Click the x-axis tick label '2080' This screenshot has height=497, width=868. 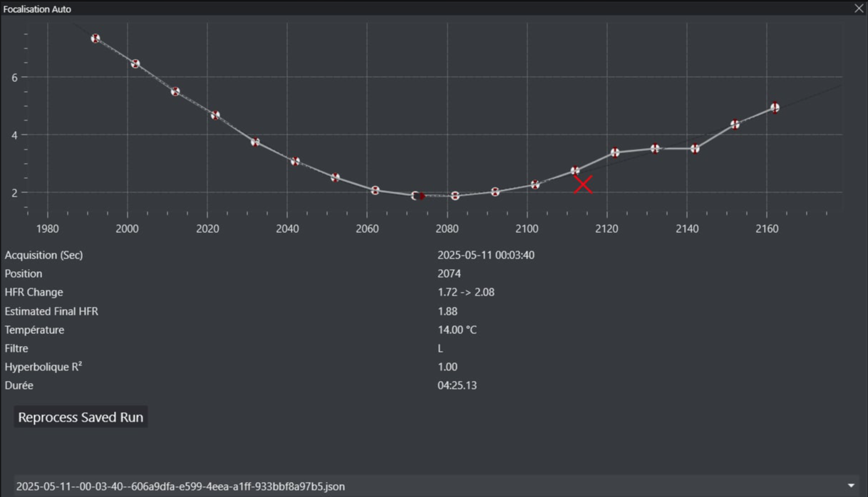point(447,228)
